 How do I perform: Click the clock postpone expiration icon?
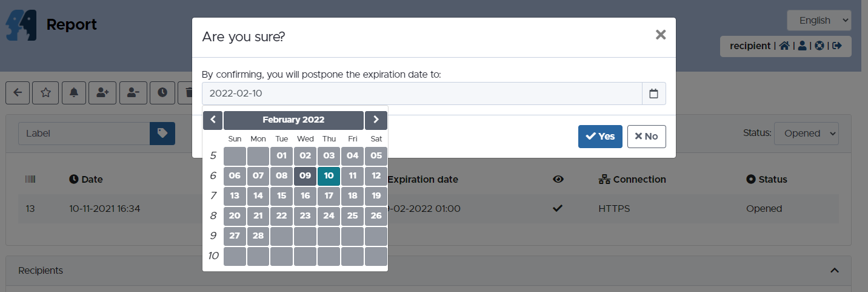[162, 92]
